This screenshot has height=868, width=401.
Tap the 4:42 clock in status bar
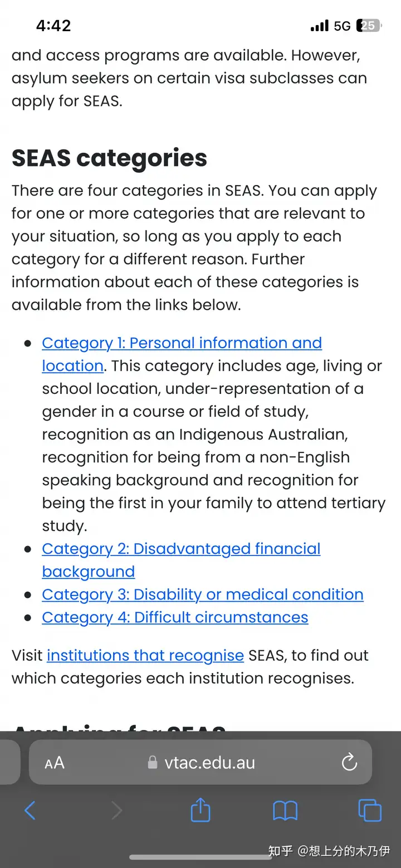pos(53,26)
